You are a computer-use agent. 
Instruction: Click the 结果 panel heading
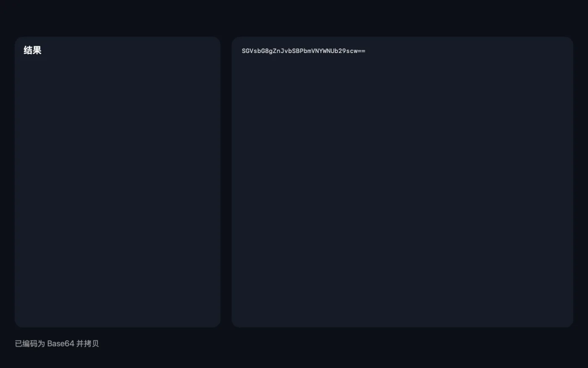[x=32, y=50]
